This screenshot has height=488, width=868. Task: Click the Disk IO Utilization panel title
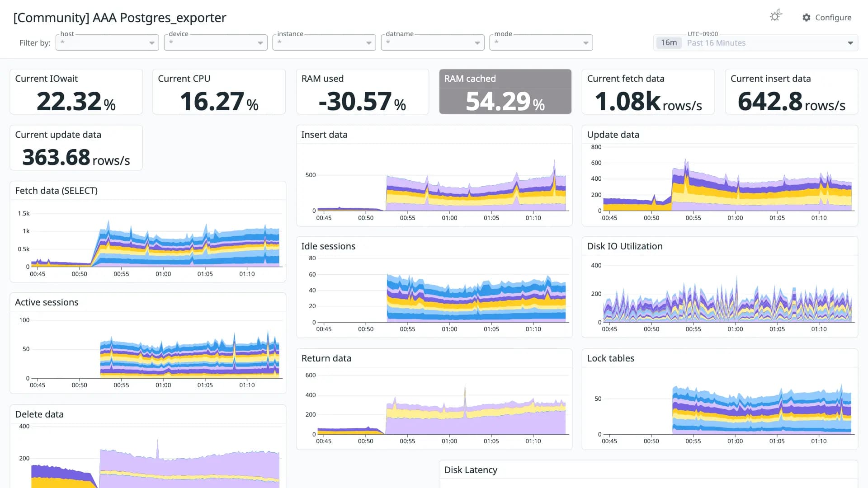[x=625, y=246]
